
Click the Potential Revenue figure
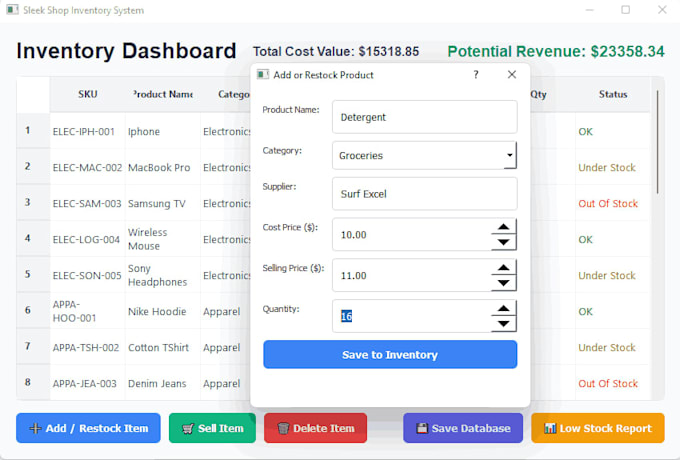point(556,51)
